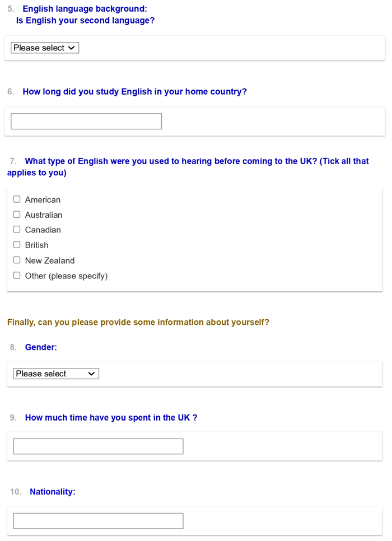Open the English second language dropdown

[x=45, y=48]
